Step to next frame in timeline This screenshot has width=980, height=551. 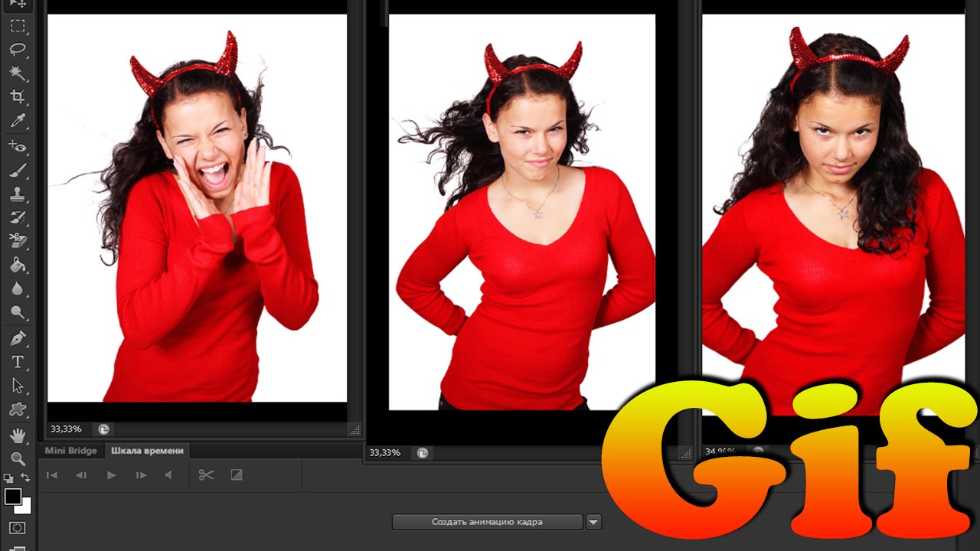(141, 475)
